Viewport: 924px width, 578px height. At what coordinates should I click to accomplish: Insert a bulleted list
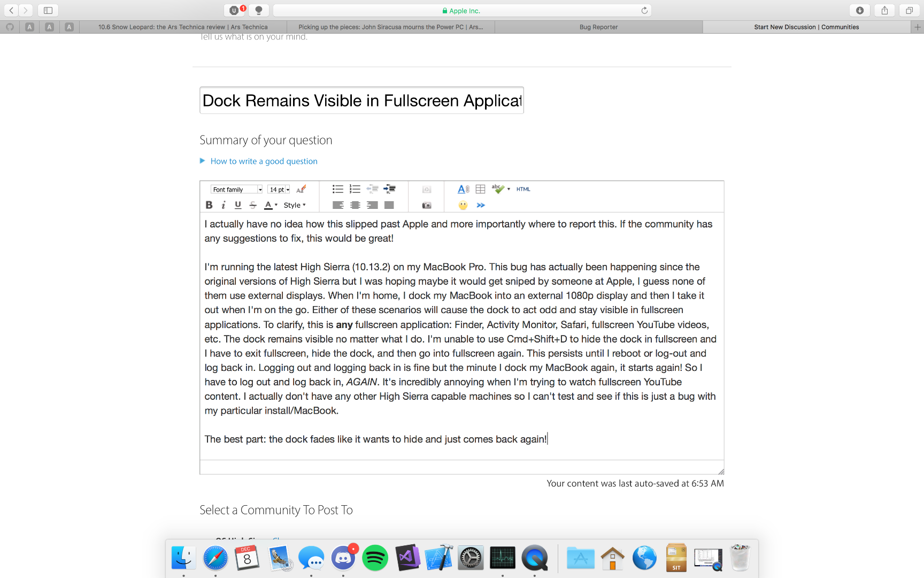(338, 189)
